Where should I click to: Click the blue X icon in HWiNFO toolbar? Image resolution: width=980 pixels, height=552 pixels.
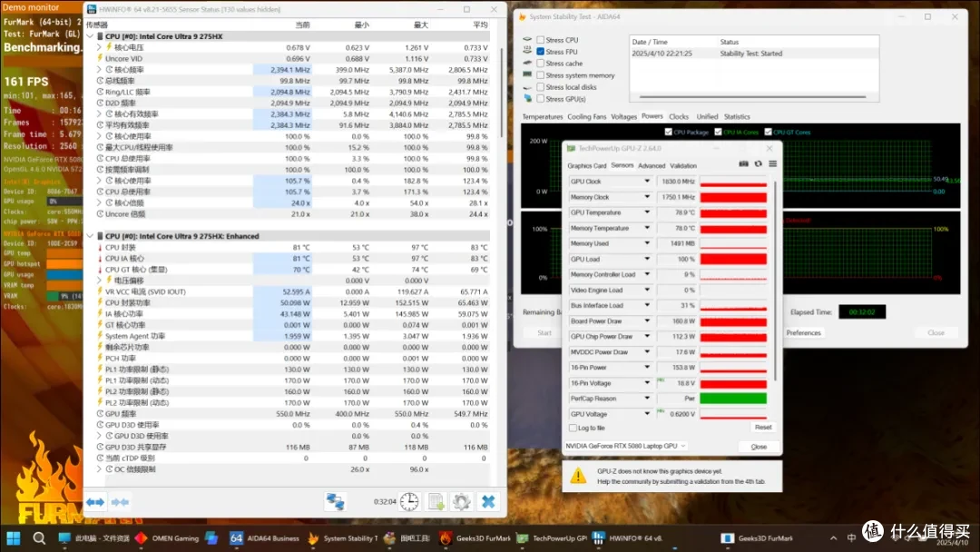488,501
